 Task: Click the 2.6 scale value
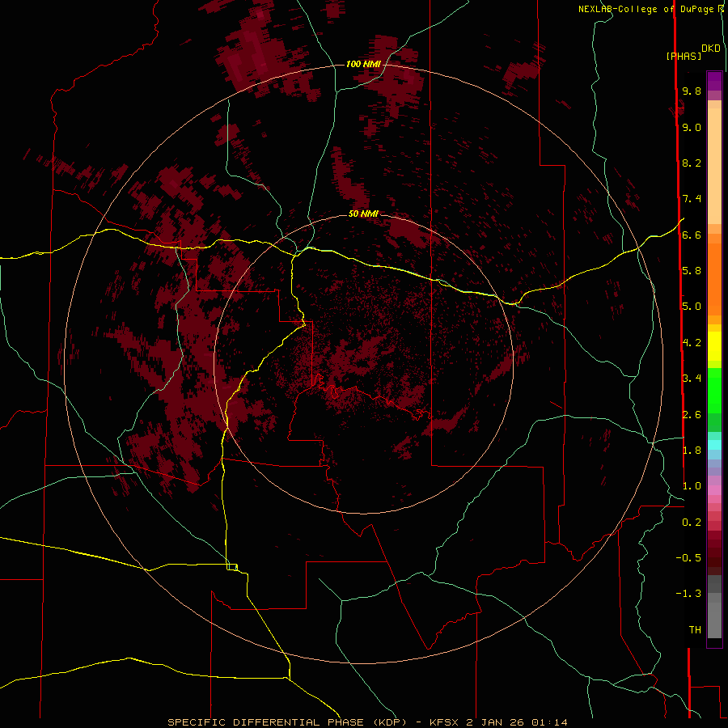click(692, 414)
